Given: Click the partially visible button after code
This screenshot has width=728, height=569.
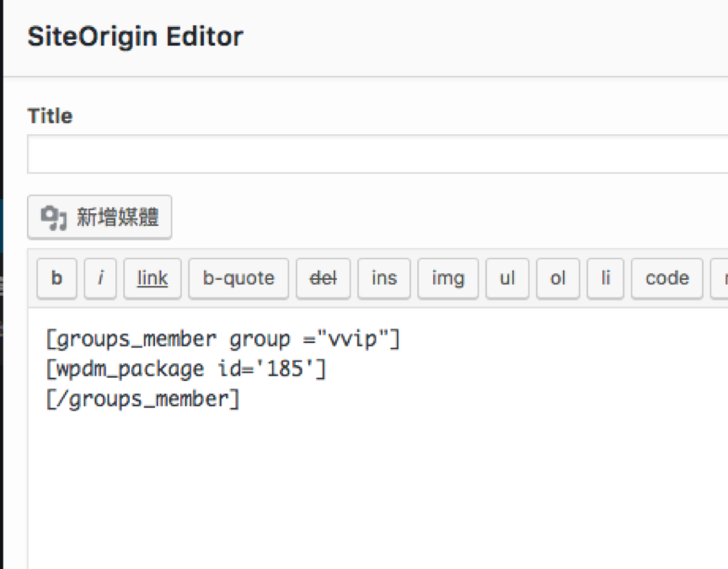Looking at the screenshot, I should coord(720,278).
